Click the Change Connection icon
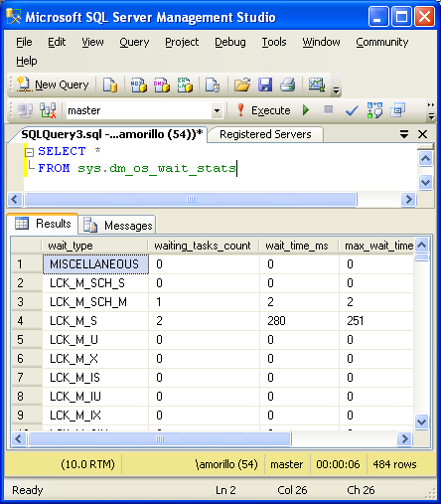The height and width of the screenshot is (504, 441). (48, 110)
